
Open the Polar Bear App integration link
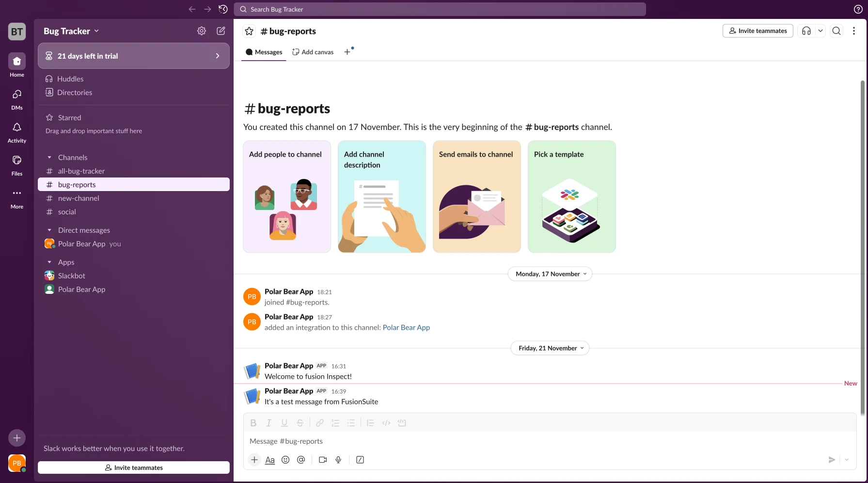point(406,327)
